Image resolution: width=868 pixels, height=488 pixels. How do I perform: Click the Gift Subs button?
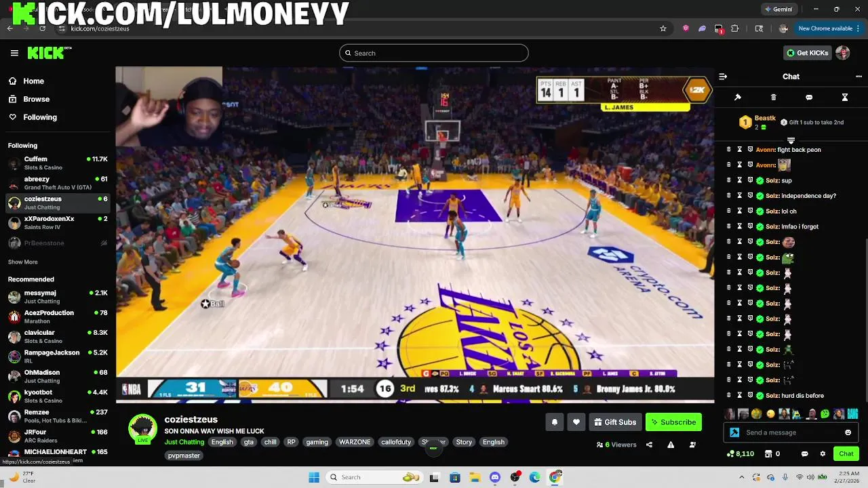click(x=615, y=422)
